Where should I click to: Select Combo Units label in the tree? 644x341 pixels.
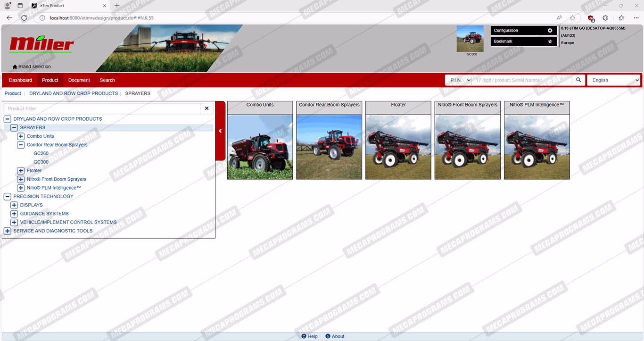pyautogui.click(x=41, y=136)
